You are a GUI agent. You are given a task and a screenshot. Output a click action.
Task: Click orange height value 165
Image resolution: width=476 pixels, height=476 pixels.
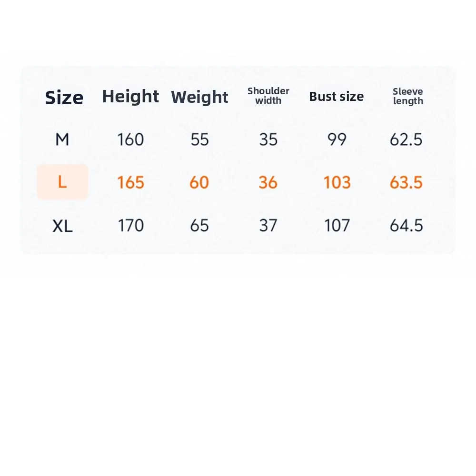click(x=130, y=182)
